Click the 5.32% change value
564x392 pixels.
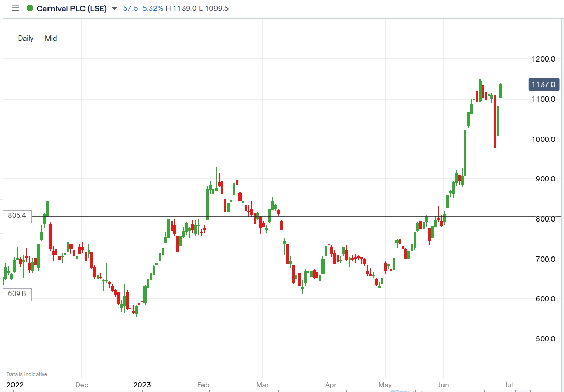(x=152, y=8)
